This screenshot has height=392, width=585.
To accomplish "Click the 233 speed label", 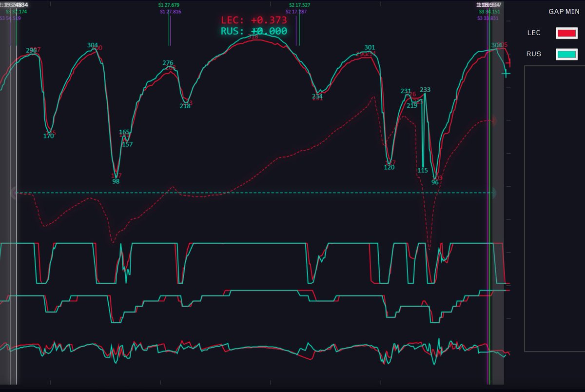I will pyautogui.click(x=425, y=90).
